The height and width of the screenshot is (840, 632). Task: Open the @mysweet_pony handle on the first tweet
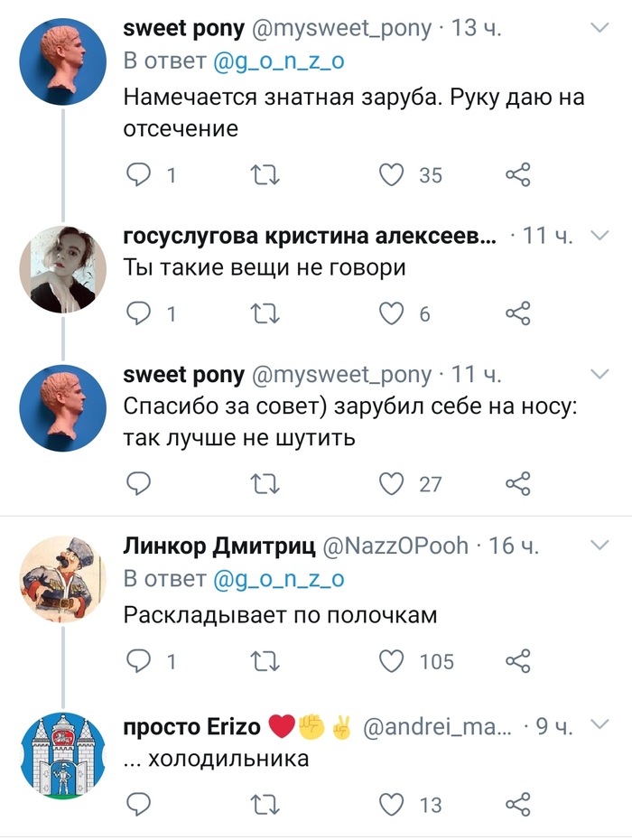[341, 28]
